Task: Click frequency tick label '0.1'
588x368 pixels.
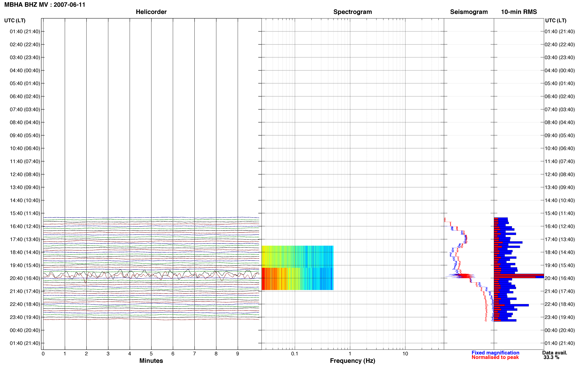Action: (295, 354)
